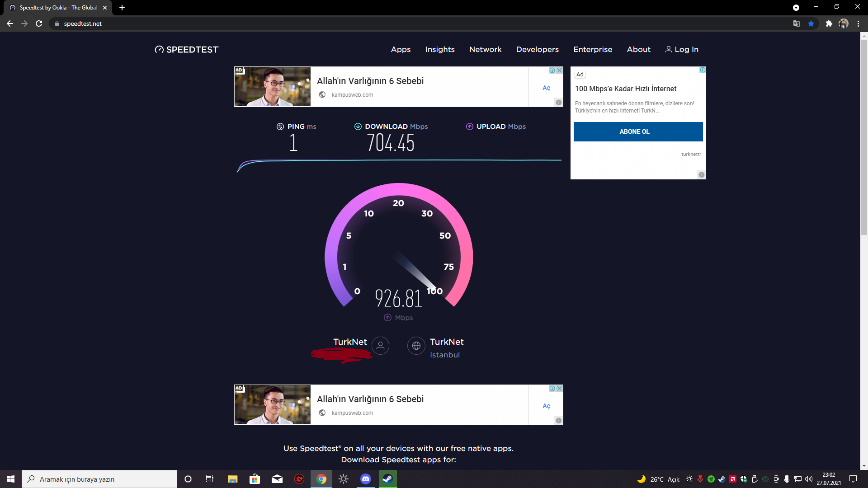The height and width of the screenshot is (488, 868).
Task: Open Microsoft Store from the taskbar
Action: (x=255, y=479)
